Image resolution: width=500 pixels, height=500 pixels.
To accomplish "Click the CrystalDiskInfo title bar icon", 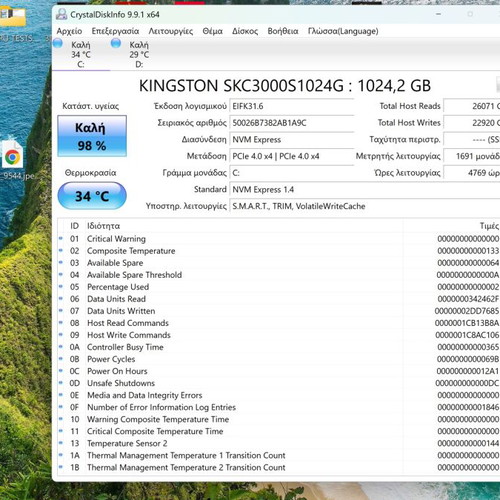I will point(61,14).
